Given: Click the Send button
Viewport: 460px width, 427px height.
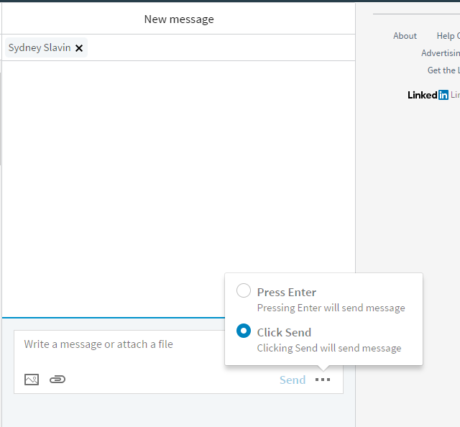Looking at the screenshot, I should click(x=292, y=380).
